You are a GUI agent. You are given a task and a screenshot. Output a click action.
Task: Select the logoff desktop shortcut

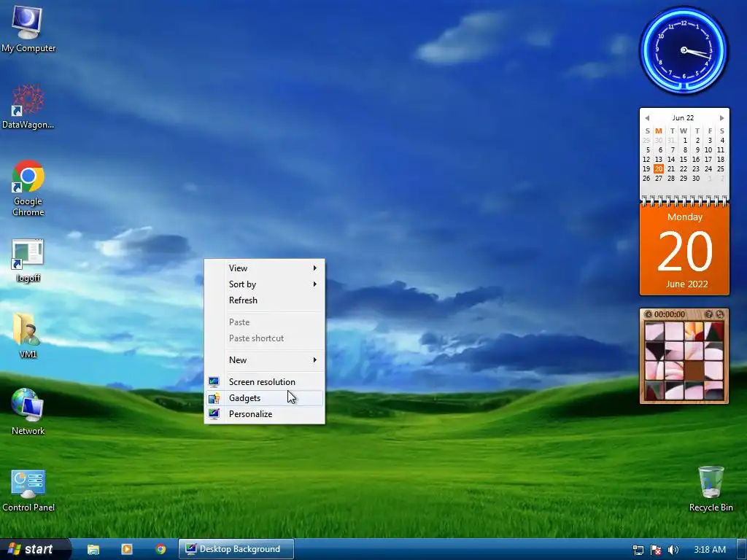pos(28,260)
